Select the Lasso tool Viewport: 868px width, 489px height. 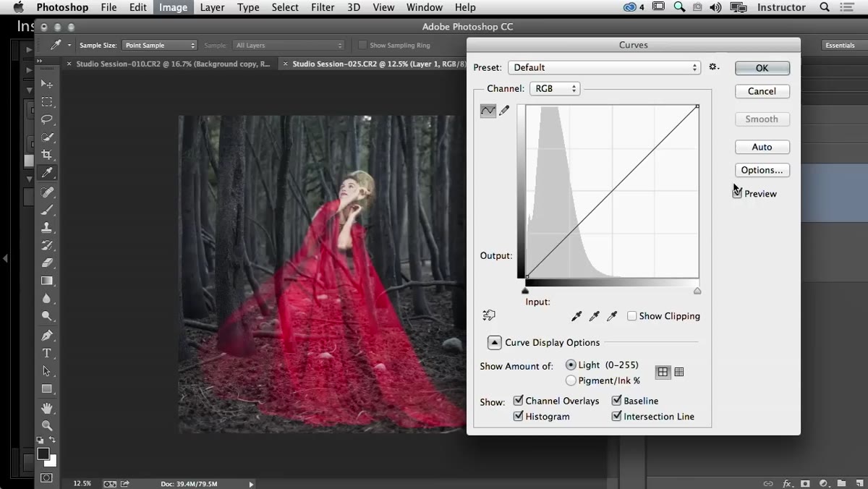coord(47,119)
